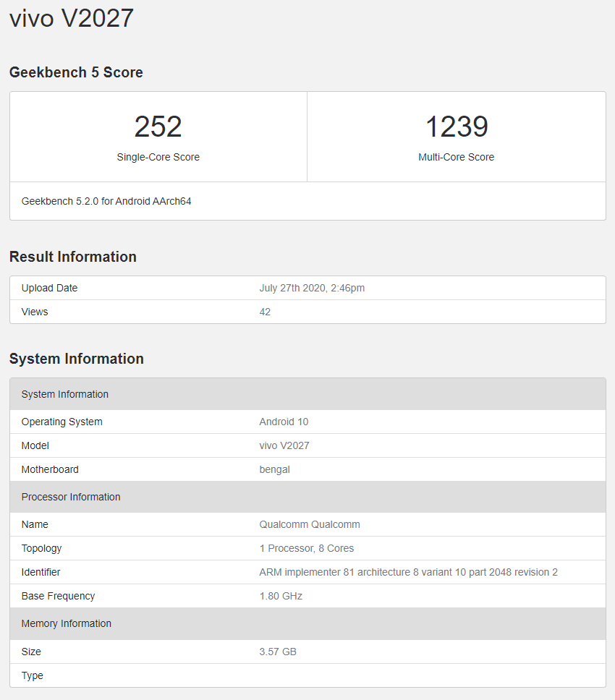Select the single-core score value 252

click(158, 127)
